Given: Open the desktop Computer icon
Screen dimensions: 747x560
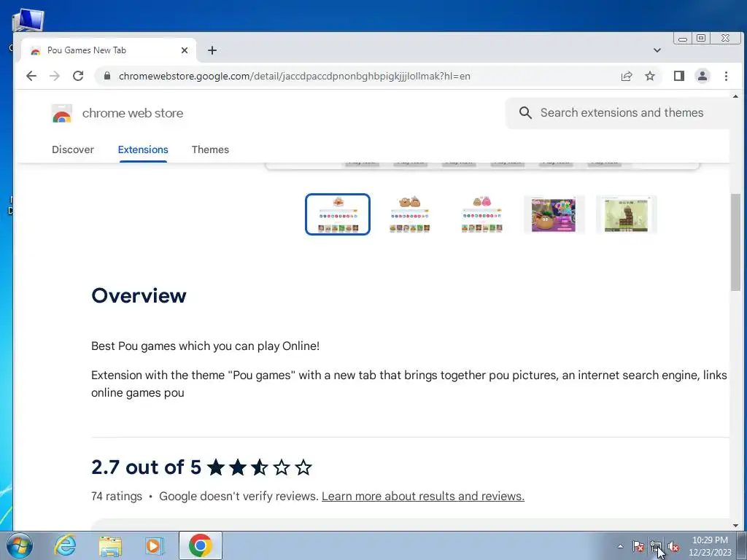Looking at the screenshot, I should click(28, 20).
